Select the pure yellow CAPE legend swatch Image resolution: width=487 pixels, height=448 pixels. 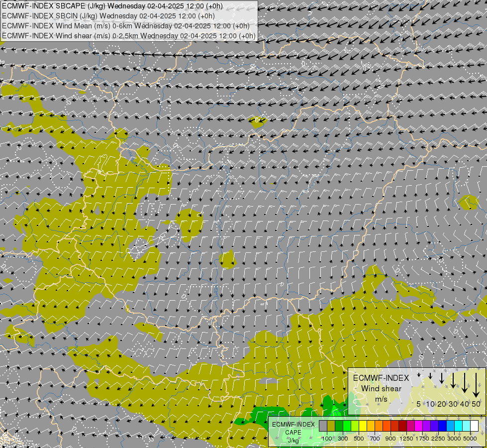click(363, 426)
